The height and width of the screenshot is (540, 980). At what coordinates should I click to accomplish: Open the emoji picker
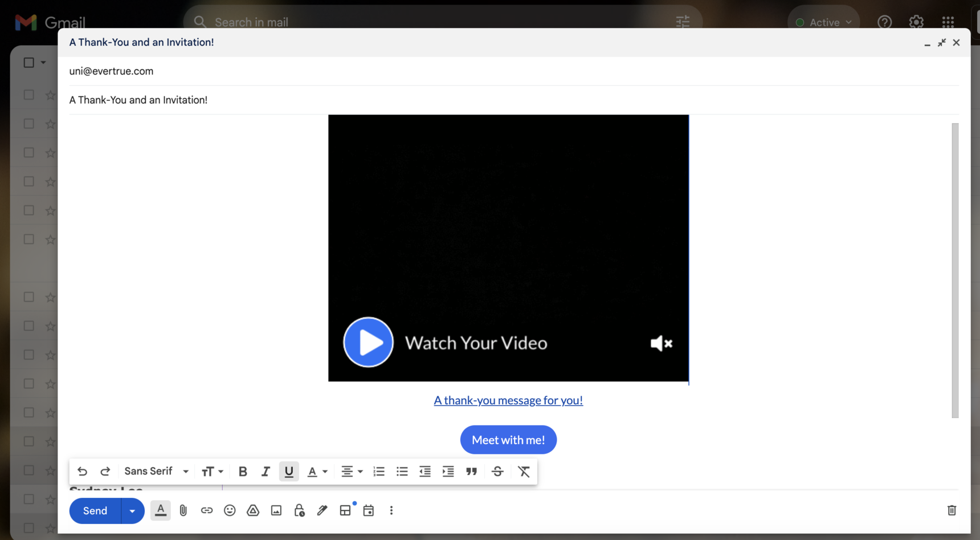[230, 510]
